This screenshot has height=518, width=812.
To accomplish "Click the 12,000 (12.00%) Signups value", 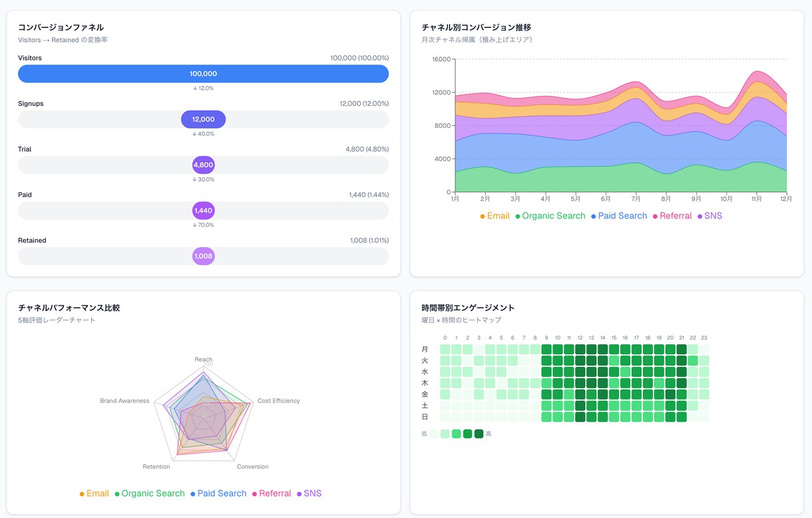I will pos(364,104).
